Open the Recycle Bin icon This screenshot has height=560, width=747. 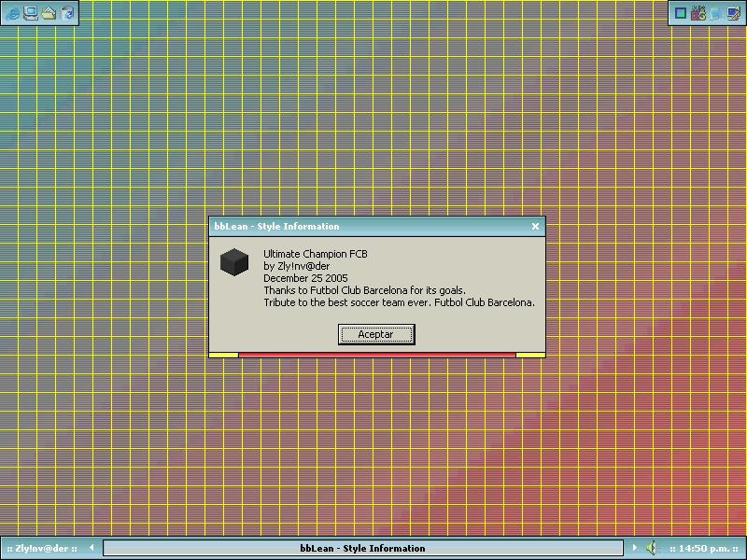(x=67, y=13)
